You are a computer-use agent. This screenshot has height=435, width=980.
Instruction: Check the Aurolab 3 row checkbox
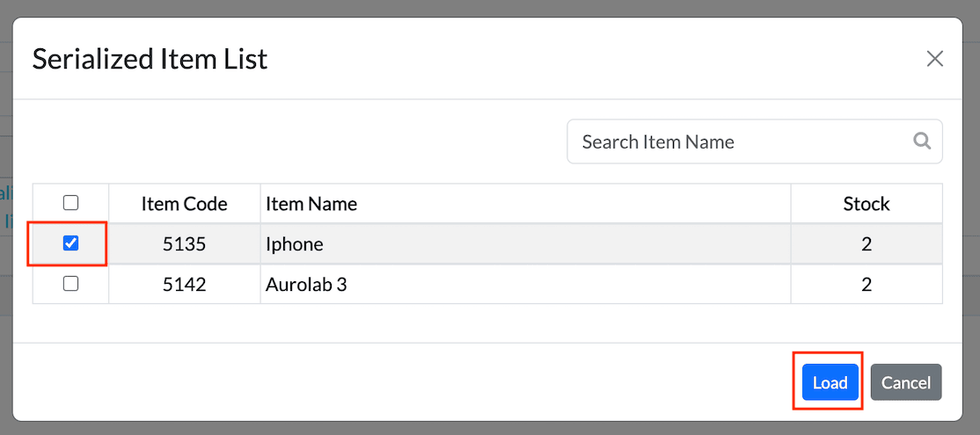[x=71, y=284]
